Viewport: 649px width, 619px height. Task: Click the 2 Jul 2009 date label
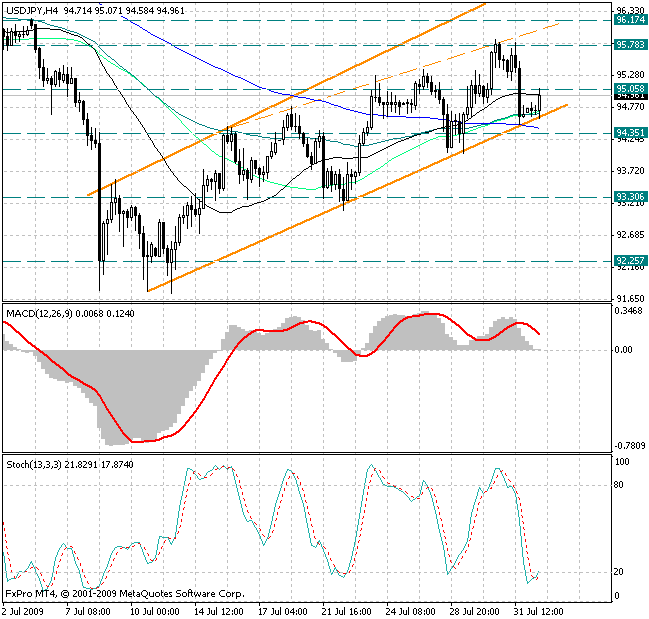[23, 612]
